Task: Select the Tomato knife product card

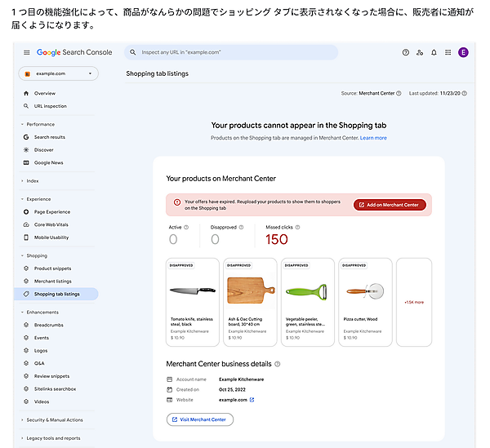Action: click(x=192, y=302)
